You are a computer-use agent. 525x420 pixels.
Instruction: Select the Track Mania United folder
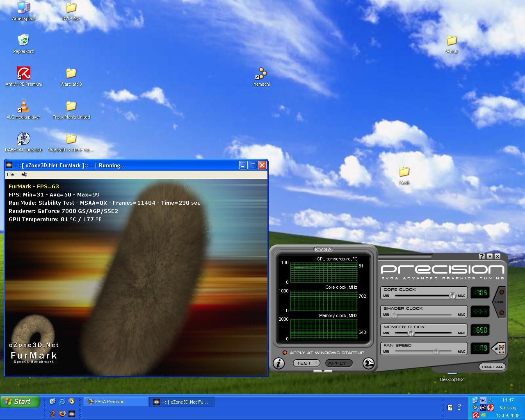tap(71, 110)
